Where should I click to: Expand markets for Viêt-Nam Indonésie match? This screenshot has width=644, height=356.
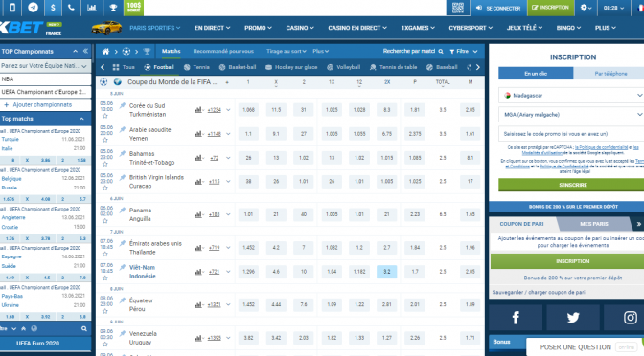228,272
